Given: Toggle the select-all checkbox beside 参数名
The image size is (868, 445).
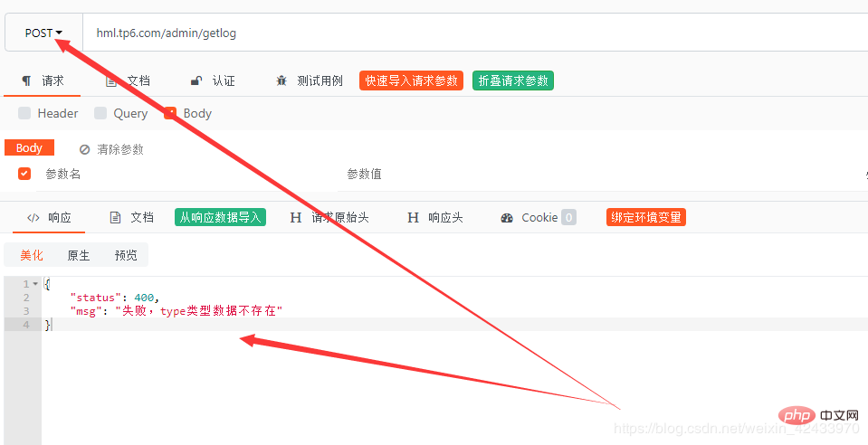Looking at the screenshot, I should pos(24,174).
